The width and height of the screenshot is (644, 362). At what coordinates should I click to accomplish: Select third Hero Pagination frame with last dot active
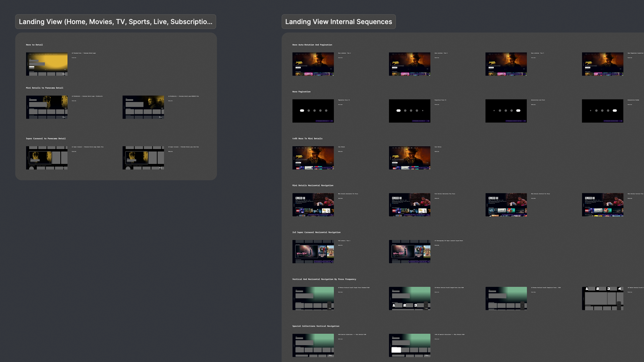pos(506,111)
